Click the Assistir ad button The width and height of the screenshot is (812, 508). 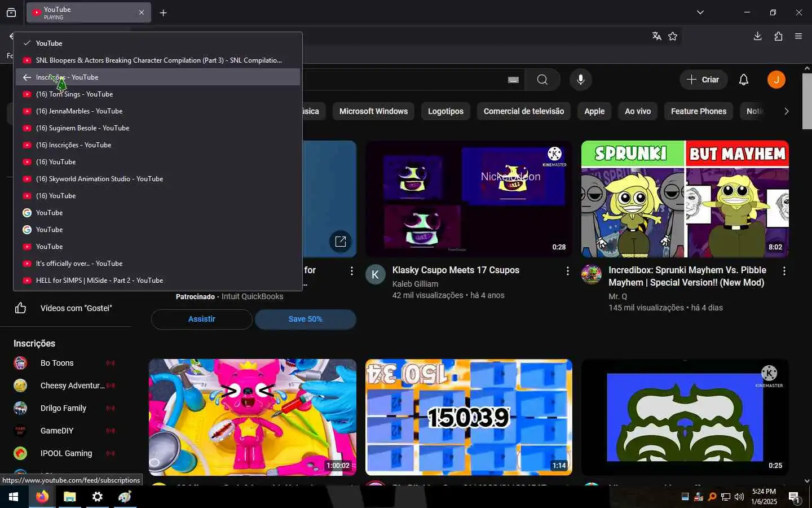tap(201, 319)
